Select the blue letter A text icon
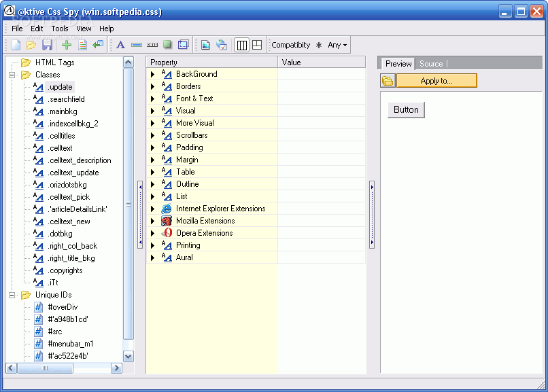Image resolution: width=548 pixels, height=392 pixels. click(120, 45)
